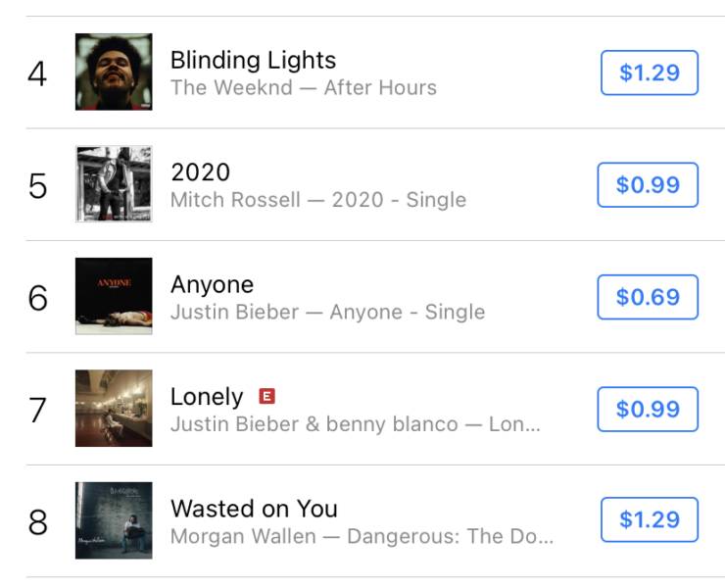This screenshot has height=588, width=725.
Task: Open the Wasted on You title
Action: coord(254,509)
